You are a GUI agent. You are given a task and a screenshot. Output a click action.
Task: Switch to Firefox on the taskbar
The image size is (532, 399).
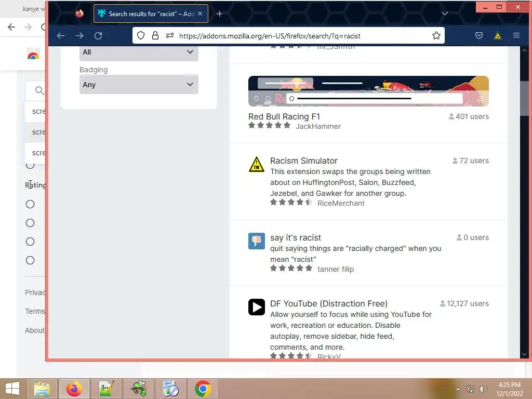(x=74, y=389)
